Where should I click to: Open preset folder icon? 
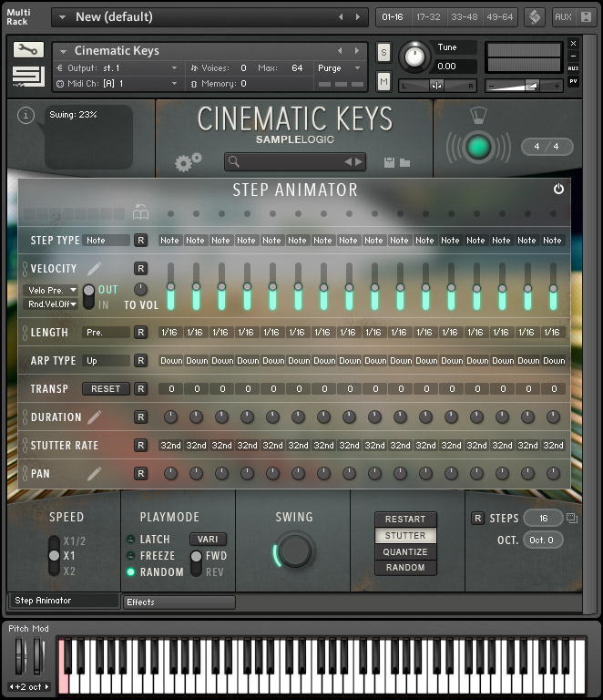(x=405, y=162)
